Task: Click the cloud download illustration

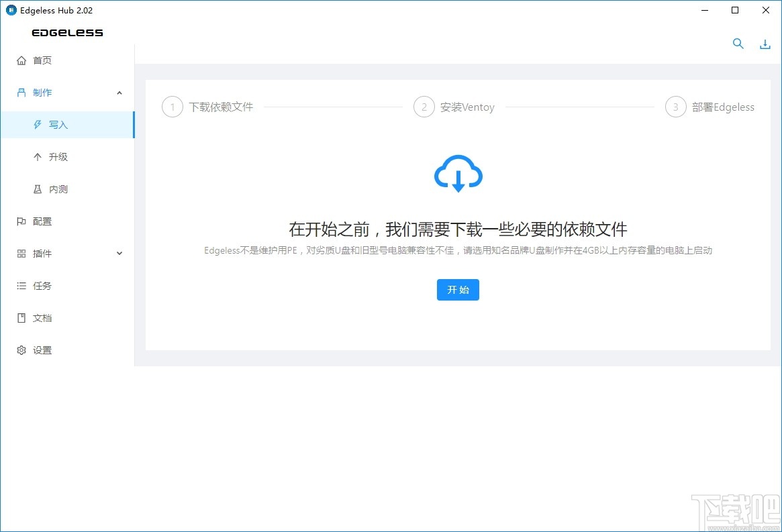Action: tap(458, 173)
